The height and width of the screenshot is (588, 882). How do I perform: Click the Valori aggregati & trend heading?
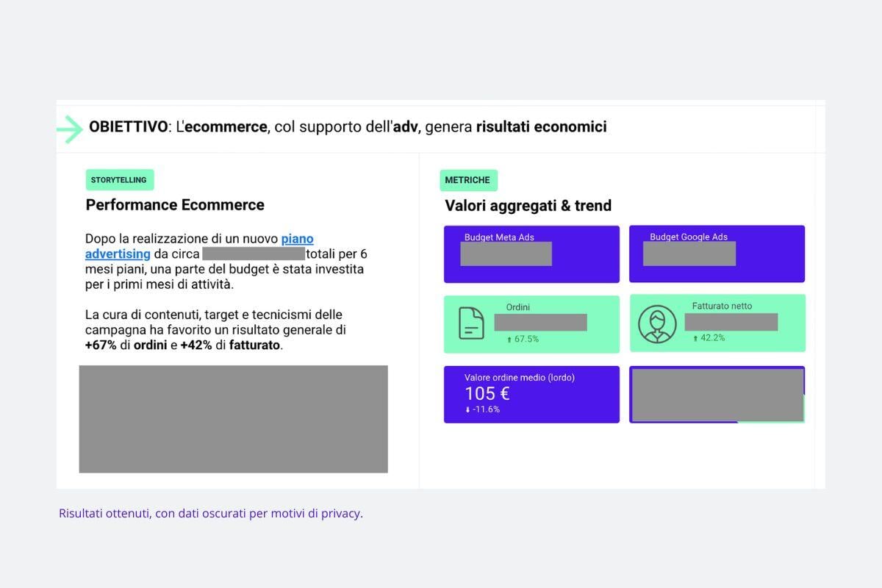coord(528,206)
